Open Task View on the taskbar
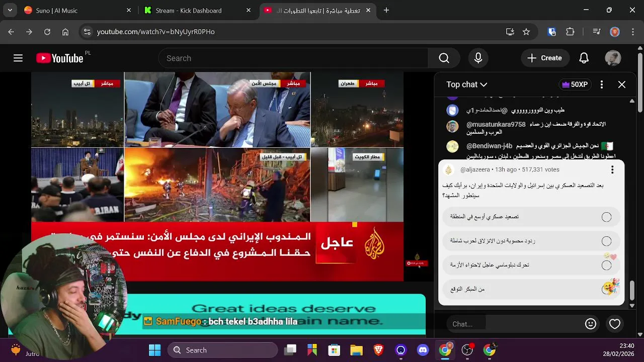The width and height of the screenshot is (644, 362). coord(290,350)
